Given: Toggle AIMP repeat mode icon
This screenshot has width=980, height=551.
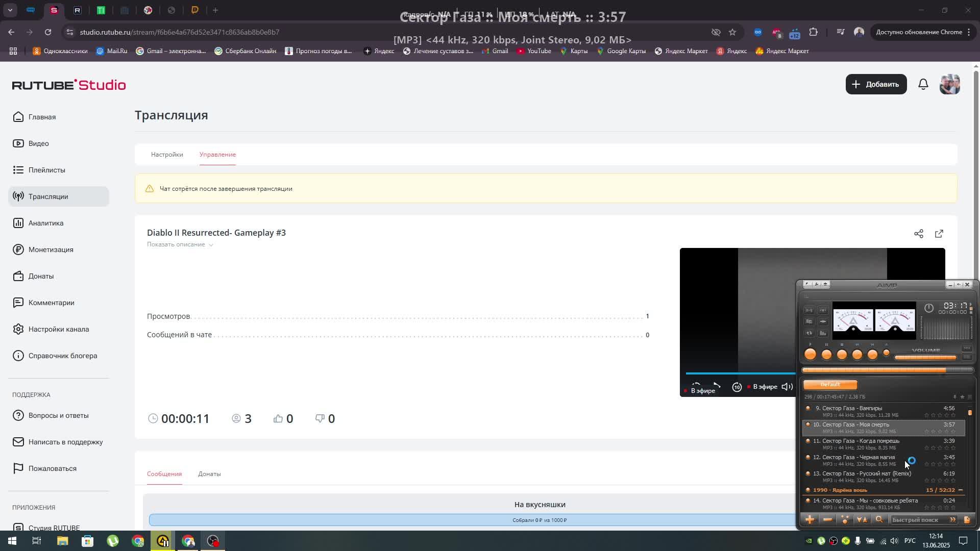Looking at the screenshot, I should click(x=809, y=333).
